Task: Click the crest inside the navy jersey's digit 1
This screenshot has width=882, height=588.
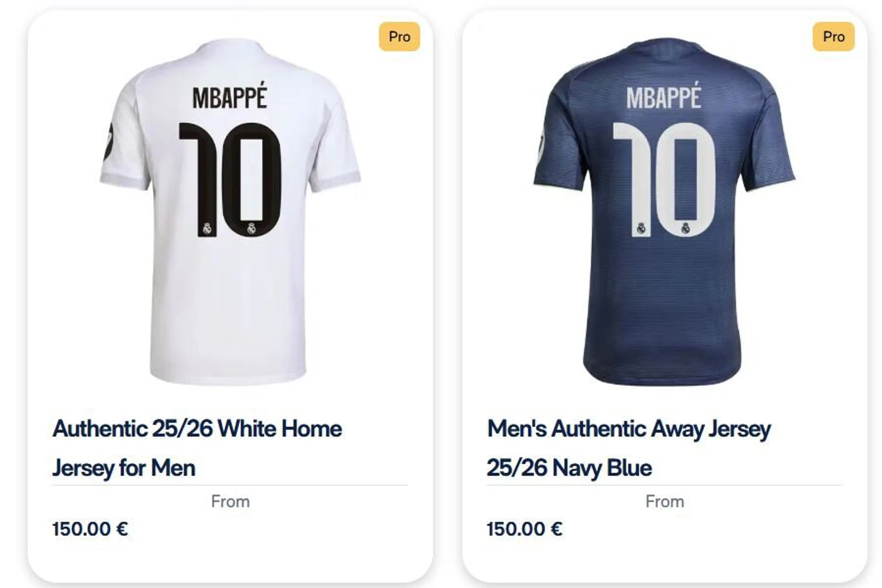Action: tap(641, 228)
